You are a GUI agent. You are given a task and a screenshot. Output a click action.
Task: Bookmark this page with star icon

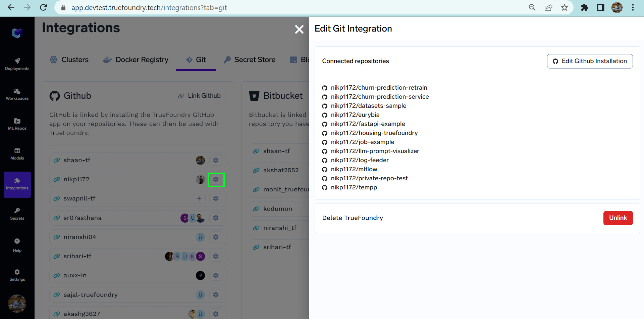pyautogui.click(x=565, y=7)
